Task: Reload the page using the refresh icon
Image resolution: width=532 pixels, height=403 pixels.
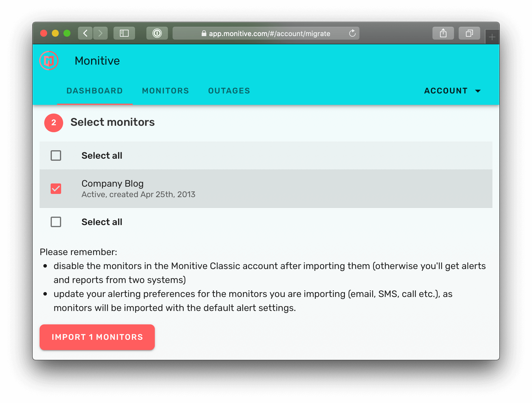Action: point(352,33)
